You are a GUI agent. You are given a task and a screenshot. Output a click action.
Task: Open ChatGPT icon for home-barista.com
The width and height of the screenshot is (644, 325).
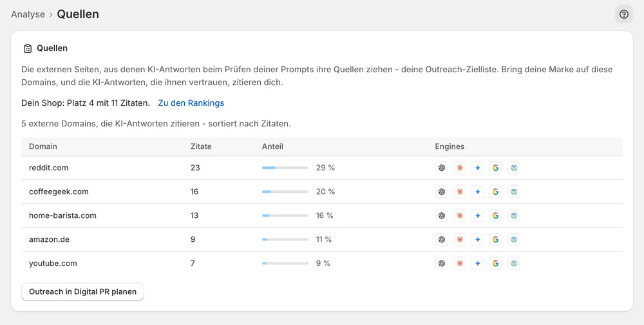tap(442, 215)
